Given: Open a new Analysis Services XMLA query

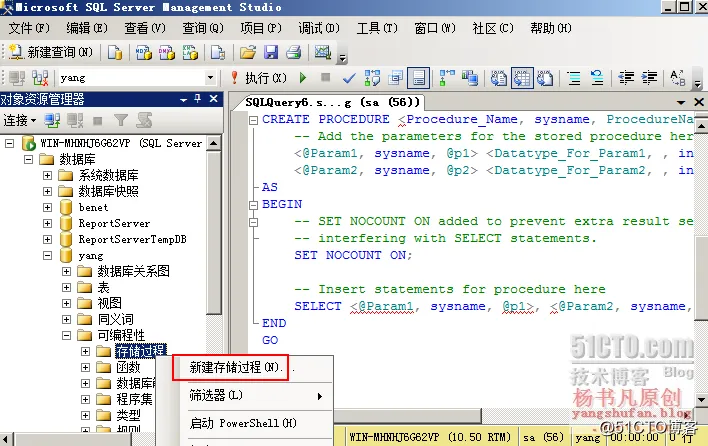Looking at the screenshot, I should pyautogui.click(x=190, y=52).
